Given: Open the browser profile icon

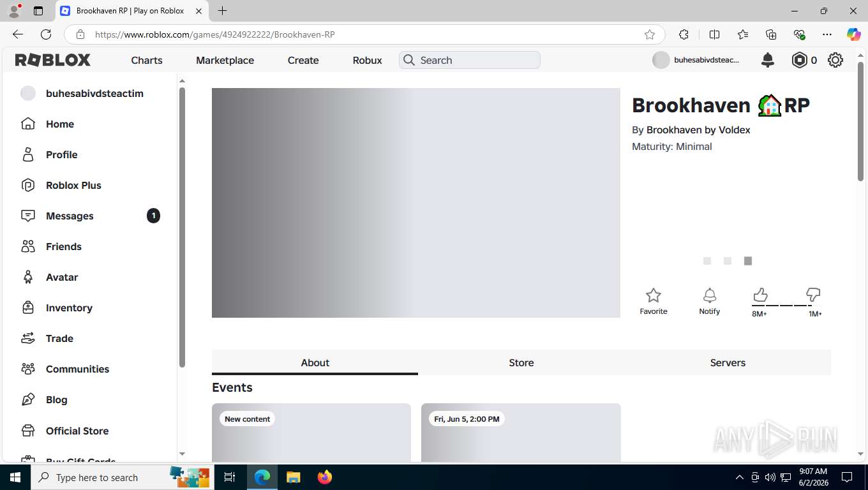Looking at the screenshot, I should [14, 11].
